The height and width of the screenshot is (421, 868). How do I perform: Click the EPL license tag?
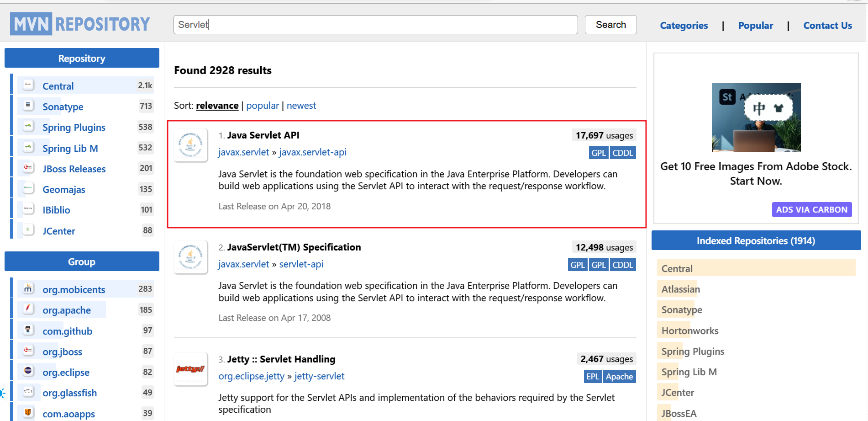tap(593, 377)
